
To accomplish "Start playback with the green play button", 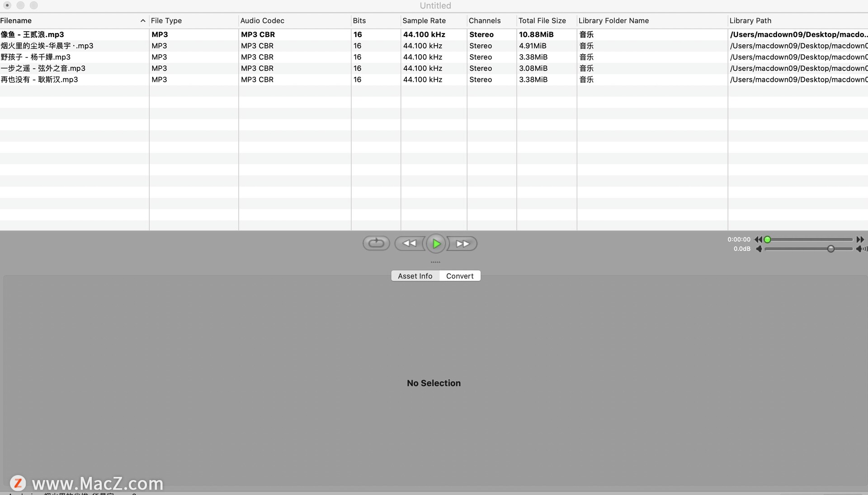I will [436, 244].
